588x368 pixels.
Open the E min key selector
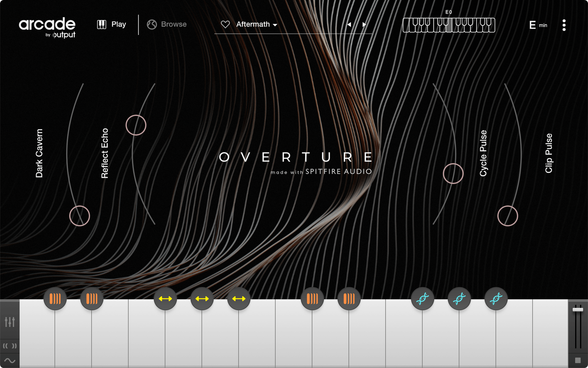coord(538,25)
